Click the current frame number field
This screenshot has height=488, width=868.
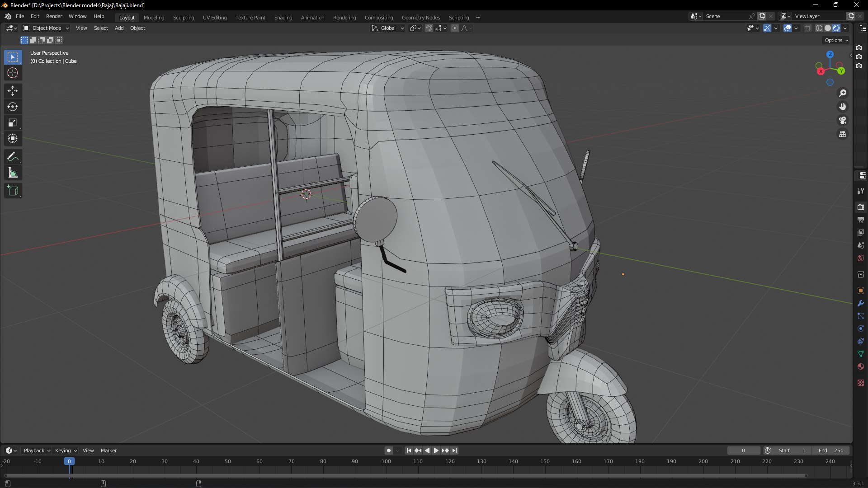743,450
